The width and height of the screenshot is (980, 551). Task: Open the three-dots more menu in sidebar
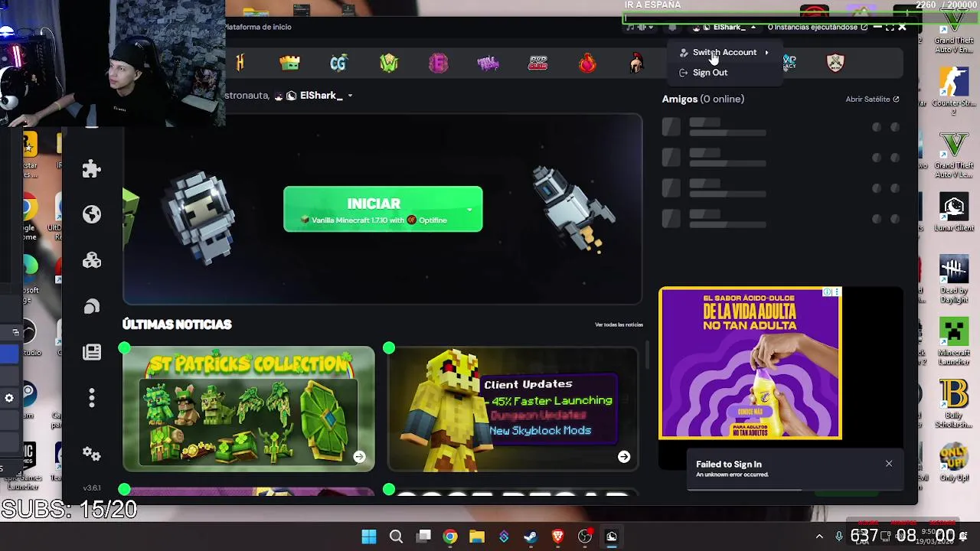pyautogui.click(x=92, y=398)
